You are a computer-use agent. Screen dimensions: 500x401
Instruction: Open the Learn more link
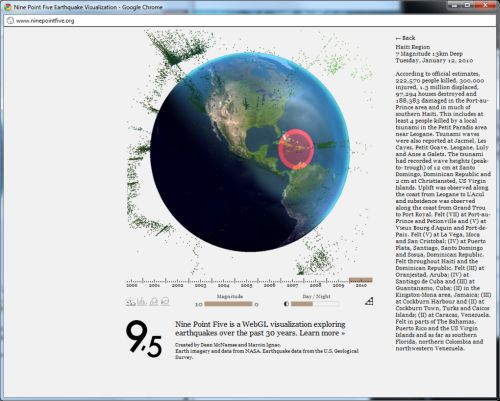(322, 333)
